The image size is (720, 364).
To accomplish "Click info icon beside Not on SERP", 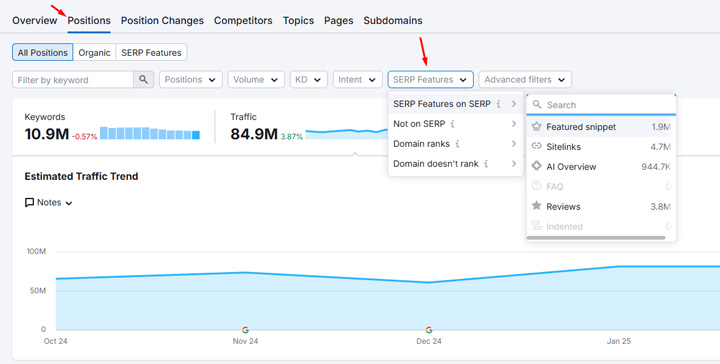I will coord(453,124).
